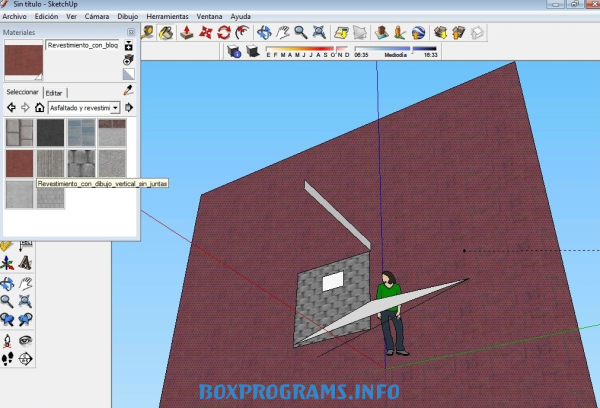Select the 3D Text tool
Image resolution: width=600 pixels, height=408 pixels.
[25, 263]
